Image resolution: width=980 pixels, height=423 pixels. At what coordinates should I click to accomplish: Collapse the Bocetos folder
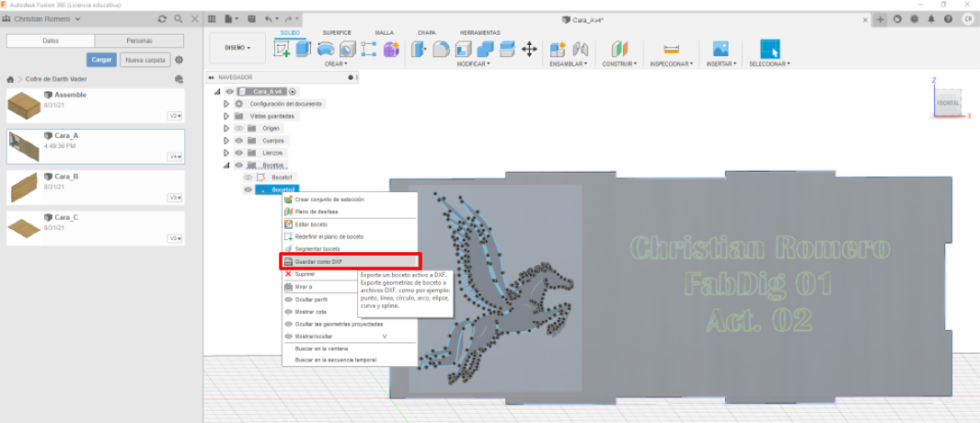[x=227, y=165]
